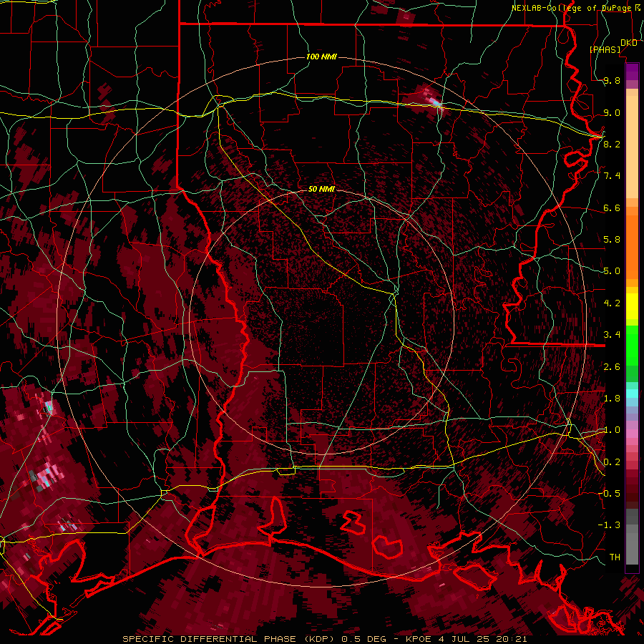Click the 7.4 value on the color scale
This screenshot has height=644, width=644.
pyautogui.click(x=612, y=176)
